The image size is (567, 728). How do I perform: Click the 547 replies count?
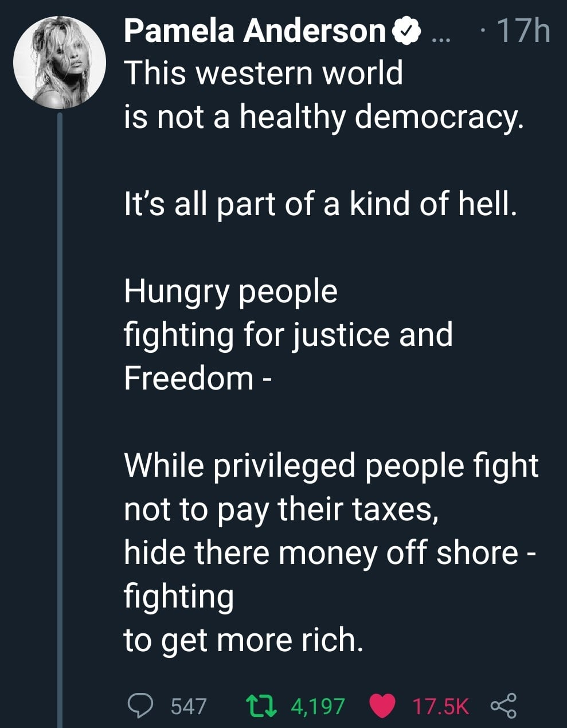(189, 706)
